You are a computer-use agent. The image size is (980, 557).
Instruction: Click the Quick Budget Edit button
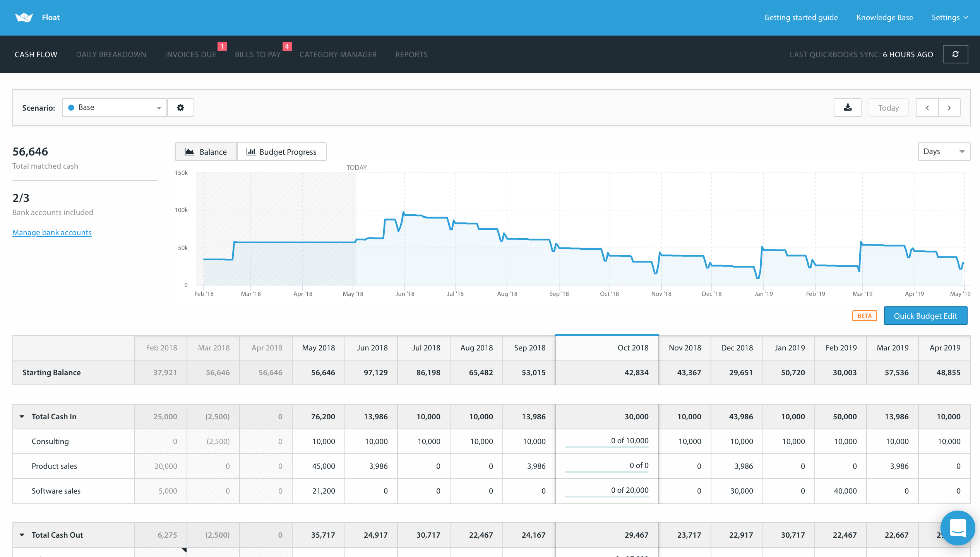[925, 316]
